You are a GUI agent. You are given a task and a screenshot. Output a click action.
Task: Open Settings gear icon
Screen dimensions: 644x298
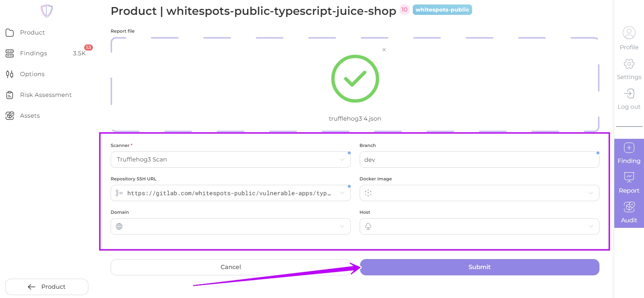point(629,64)
